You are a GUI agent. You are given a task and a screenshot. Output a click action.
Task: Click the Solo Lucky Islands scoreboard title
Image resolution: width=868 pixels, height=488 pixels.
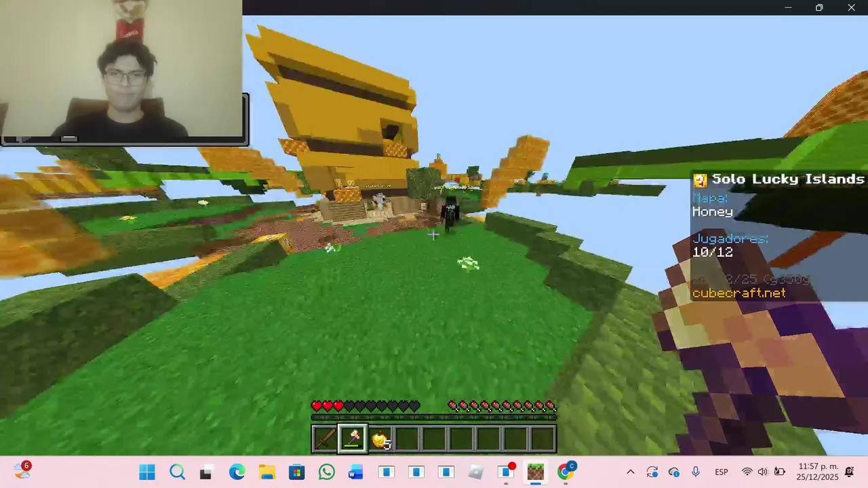pyautogui.click(x=787, y=179)
